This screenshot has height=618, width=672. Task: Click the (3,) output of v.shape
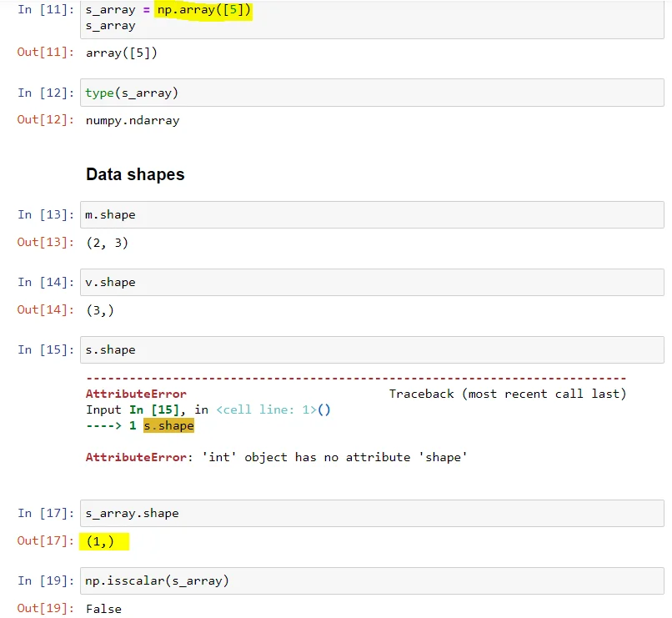(x=100, y=309)
